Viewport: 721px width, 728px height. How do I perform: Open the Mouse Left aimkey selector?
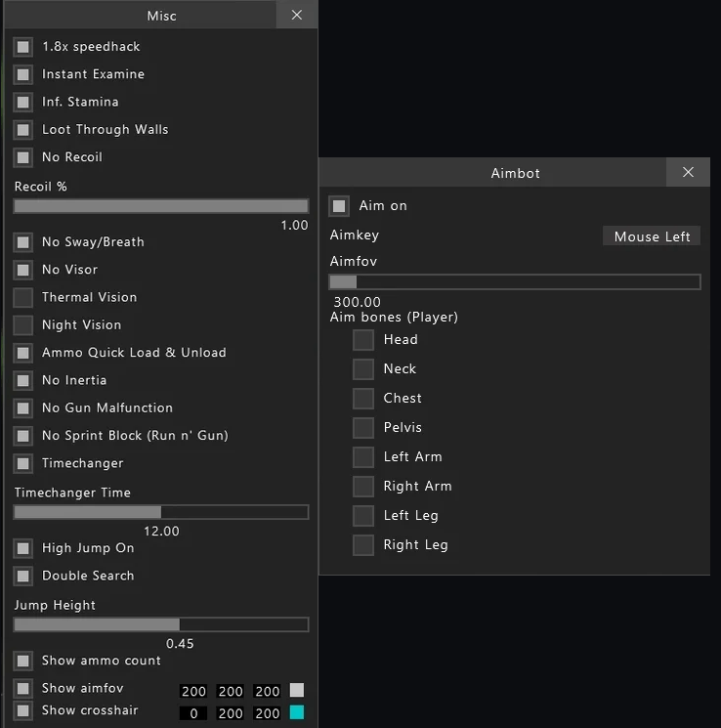tap(652, 236)
